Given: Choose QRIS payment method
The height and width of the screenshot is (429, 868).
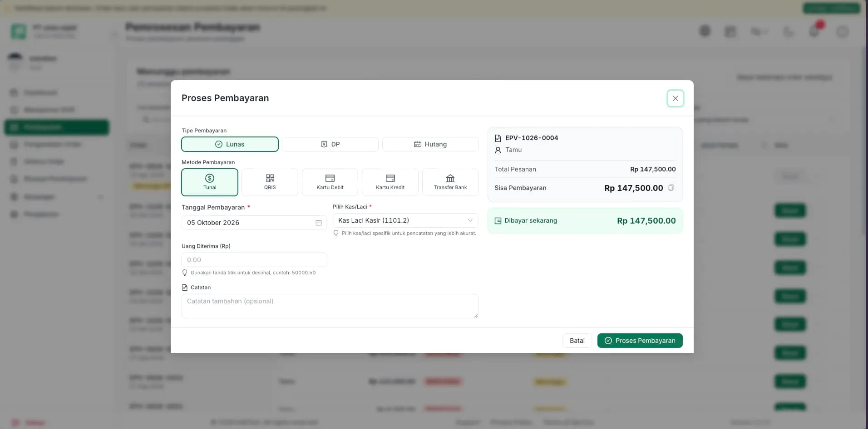Looking at the screenshot, I should click(x=270, y=182).
